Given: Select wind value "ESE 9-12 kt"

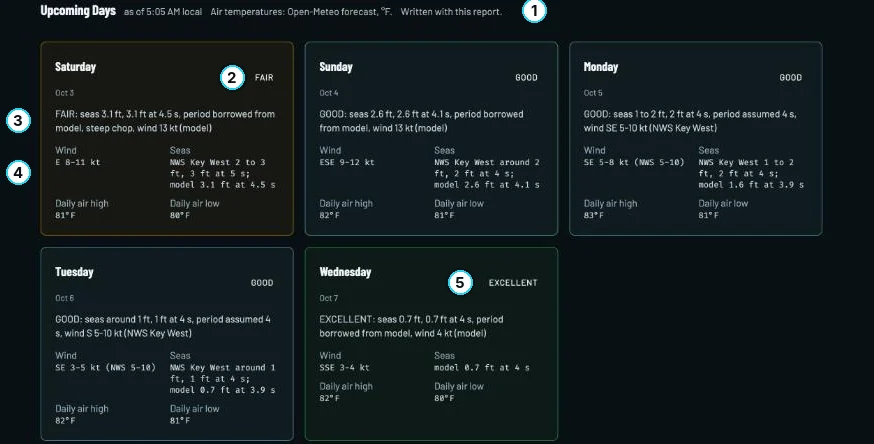Looking at the screenshot, I should 347,162.
